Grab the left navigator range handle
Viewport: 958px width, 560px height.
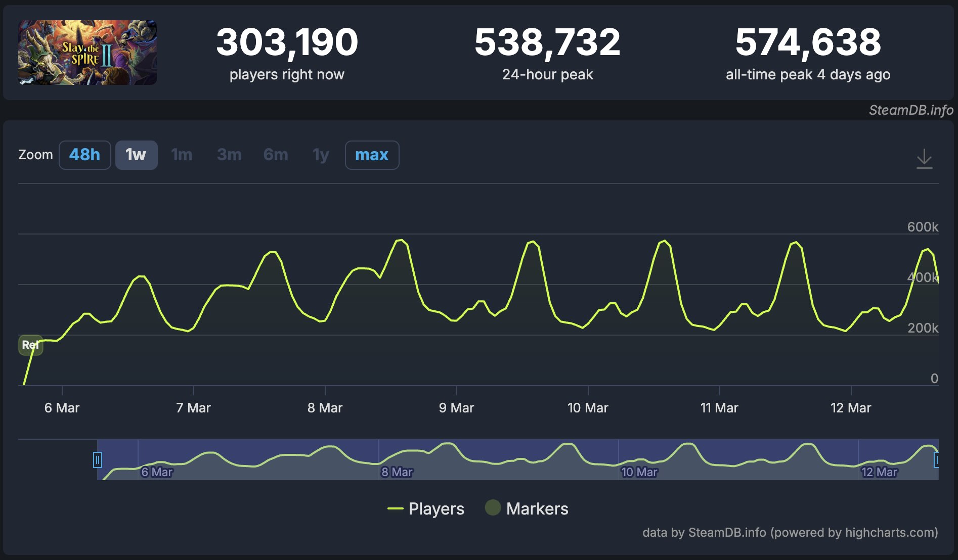98,460
